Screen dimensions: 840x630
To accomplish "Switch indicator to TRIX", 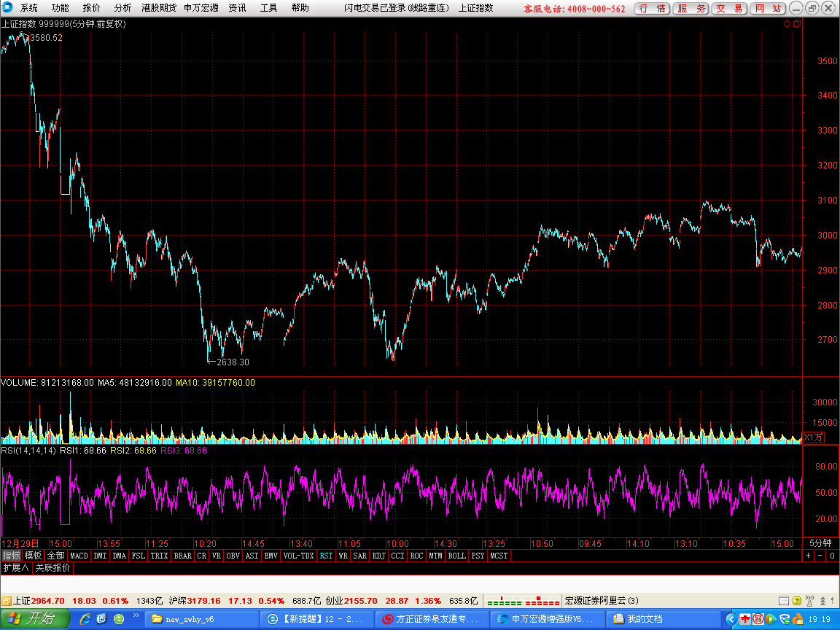I will (x=159, y=556).
